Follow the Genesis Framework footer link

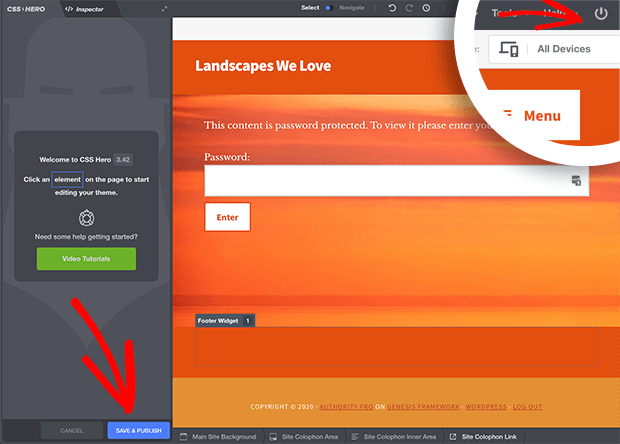[x=423, y=407]
